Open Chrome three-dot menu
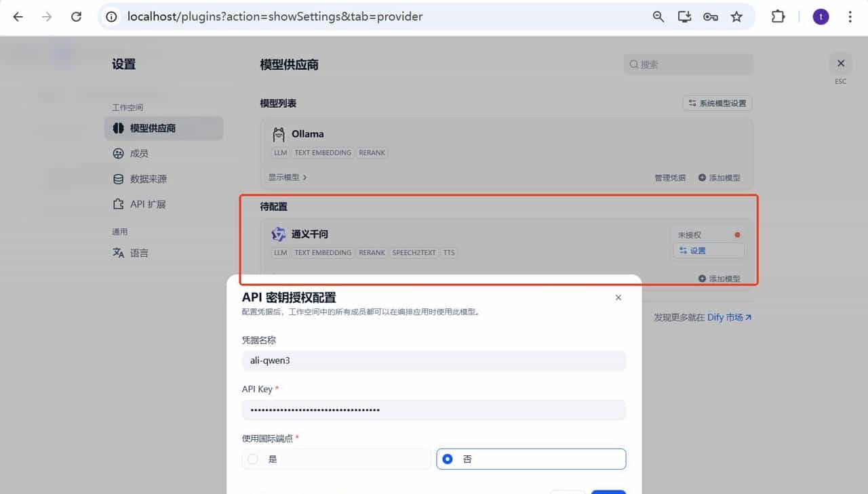This screenshot has width=868, height=494. [x=850, y=17]
